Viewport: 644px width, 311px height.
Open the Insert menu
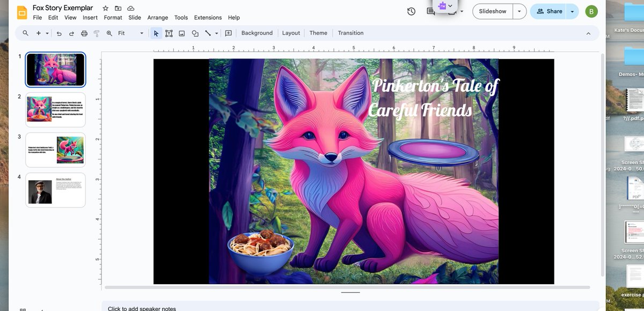pos(90,18)
